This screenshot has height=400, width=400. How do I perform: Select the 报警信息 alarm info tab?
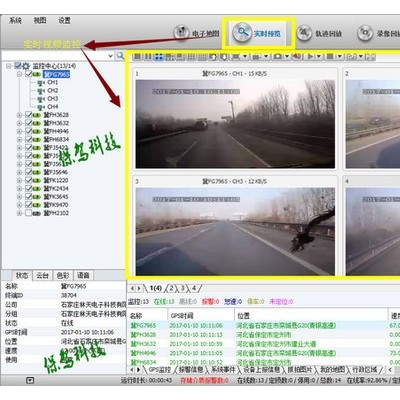pos(191,370)
